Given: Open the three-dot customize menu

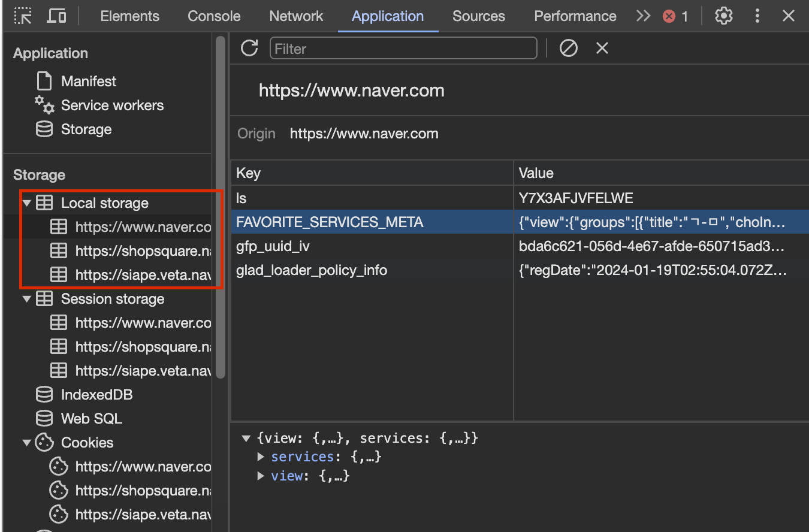Looking at the screenshot, I should coord(757,16).
